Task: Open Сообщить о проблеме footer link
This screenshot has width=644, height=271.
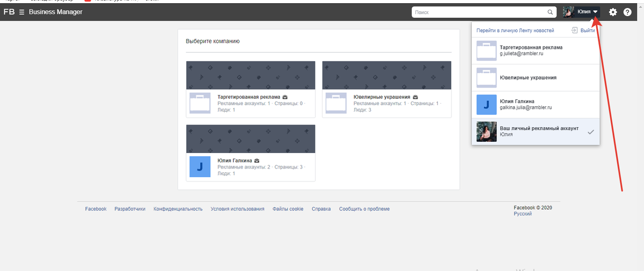Action: click(x=364, y=209)
